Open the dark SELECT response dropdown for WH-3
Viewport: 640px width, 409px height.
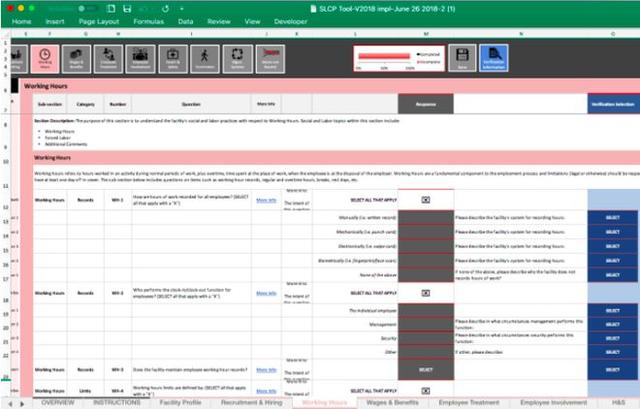(425, 371)
